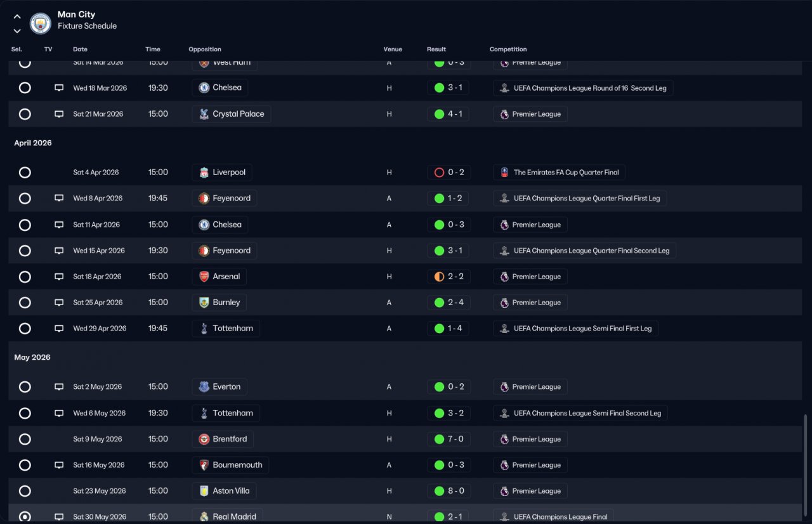812x524 pixels.
Task: Open Champions League Round of 16 Second Leg
Action: (583, 88)
